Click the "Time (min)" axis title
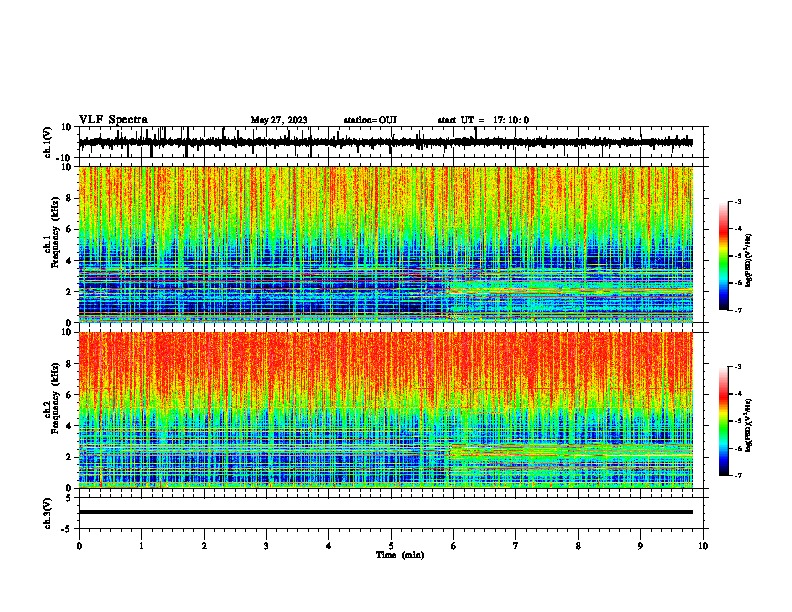The height and width of the screenshot is (612, 792). (x=400, y=555)
